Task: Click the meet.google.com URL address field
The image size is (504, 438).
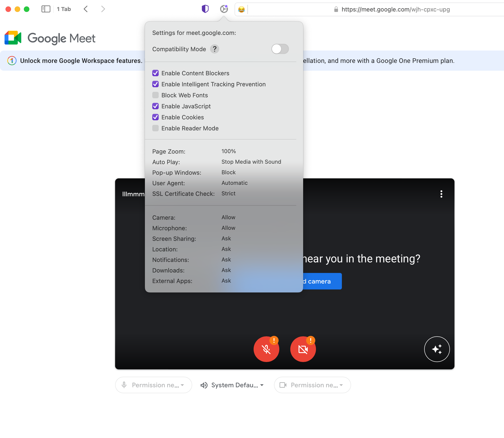Action: 395,10
